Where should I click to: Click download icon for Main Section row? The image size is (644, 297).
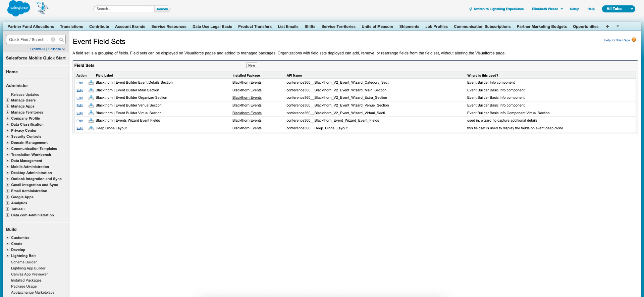[x=91, y=90]
